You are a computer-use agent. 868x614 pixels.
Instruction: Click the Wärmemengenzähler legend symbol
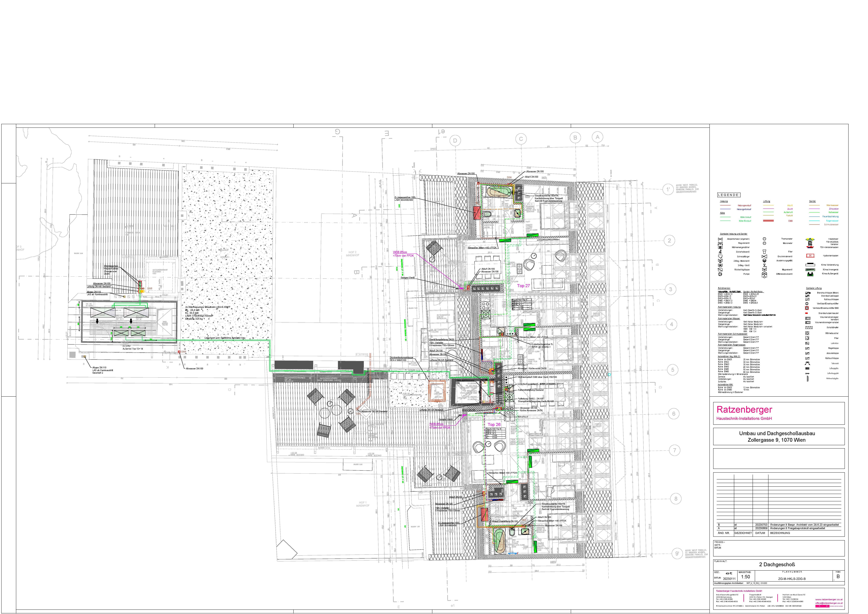click(720, 248)
